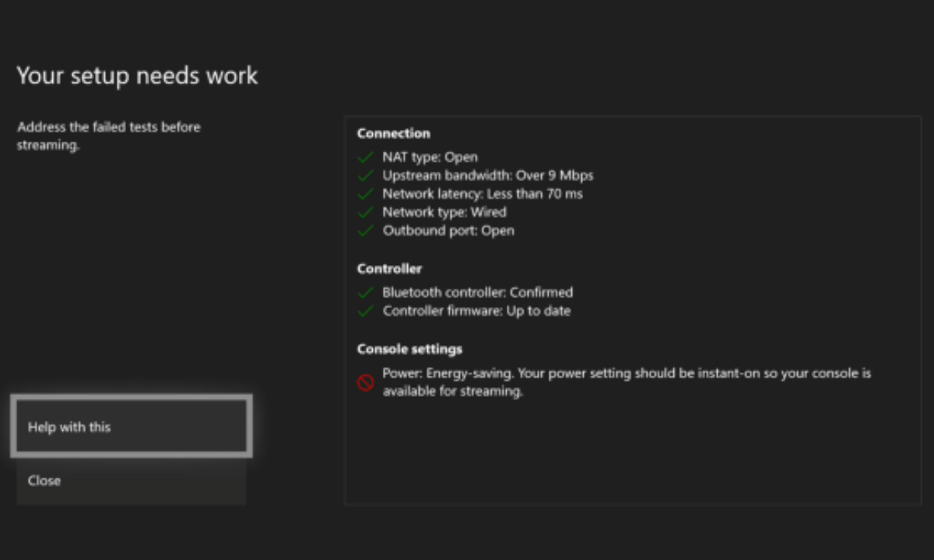The height and width of the screenshot is (560, 934).
Task: Click the Connection section heading
Action: click(393, 134)
